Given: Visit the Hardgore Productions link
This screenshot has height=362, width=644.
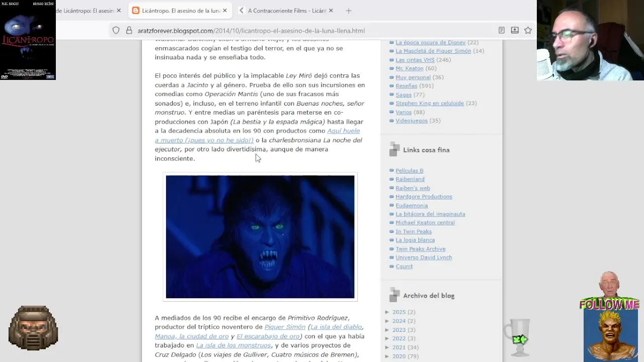Looking at the screenshot, I should coord(424,197).
